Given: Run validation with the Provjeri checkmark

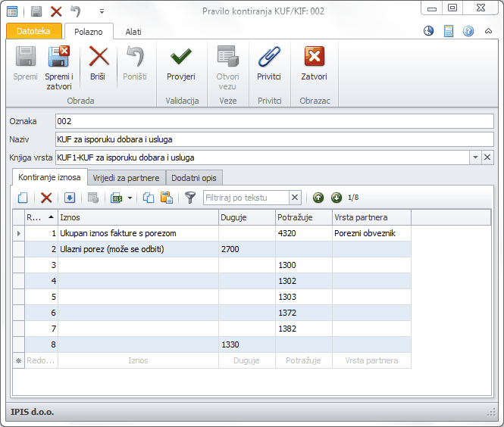Looking at the screenshot, I should [x=181, y=64].
